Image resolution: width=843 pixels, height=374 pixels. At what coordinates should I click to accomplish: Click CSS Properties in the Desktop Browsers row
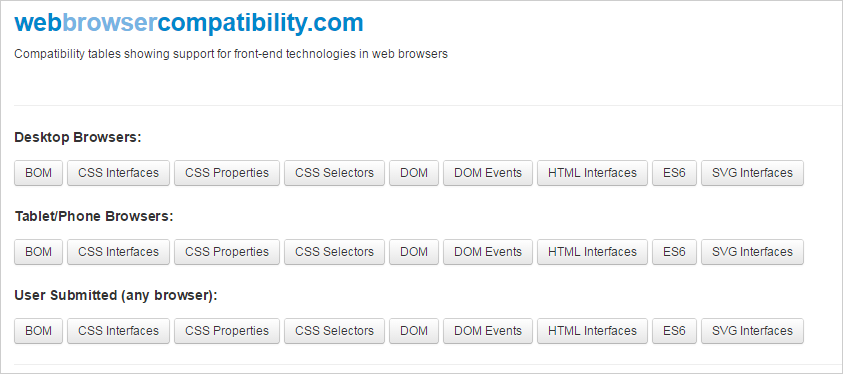click(227, 173)
